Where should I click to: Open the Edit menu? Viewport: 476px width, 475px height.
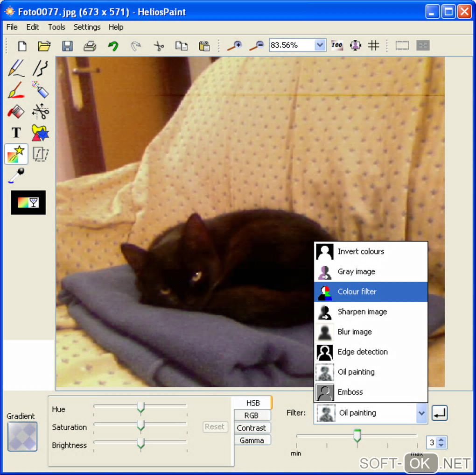pyautogui.click(x=33, y=27)
